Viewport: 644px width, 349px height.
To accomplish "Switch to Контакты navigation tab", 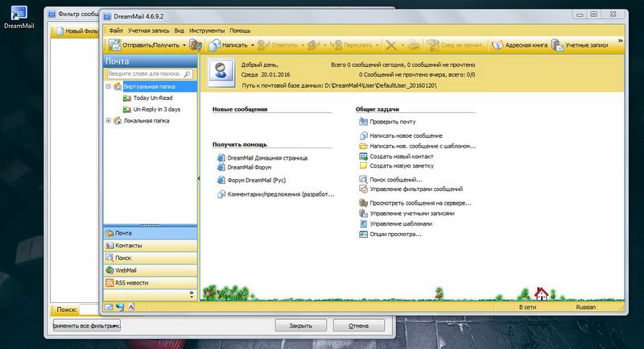I will coord(151,245).
